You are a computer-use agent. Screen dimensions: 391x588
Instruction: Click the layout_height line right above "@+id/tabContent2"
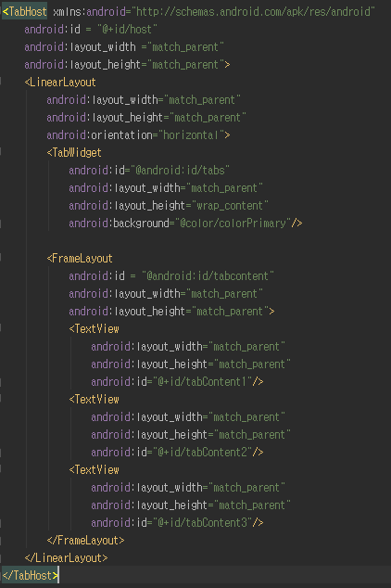tap(191, 435)
